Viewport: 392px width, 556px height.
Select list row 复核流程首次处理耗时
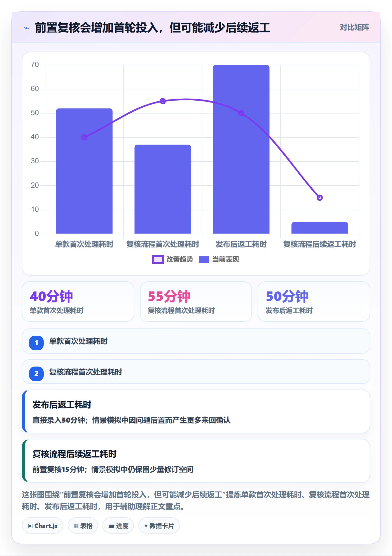[196, 372]
